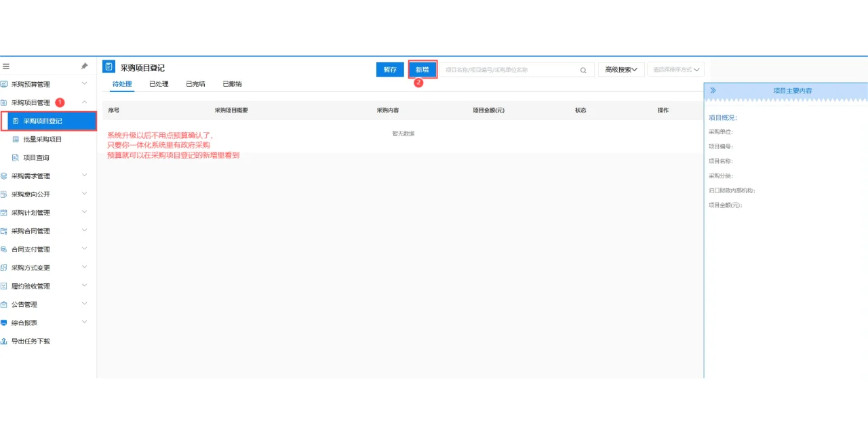Click the 操作 column header
Image resolution: width=868 pixels, height=433 pixels.
click(x=663, y=110)
